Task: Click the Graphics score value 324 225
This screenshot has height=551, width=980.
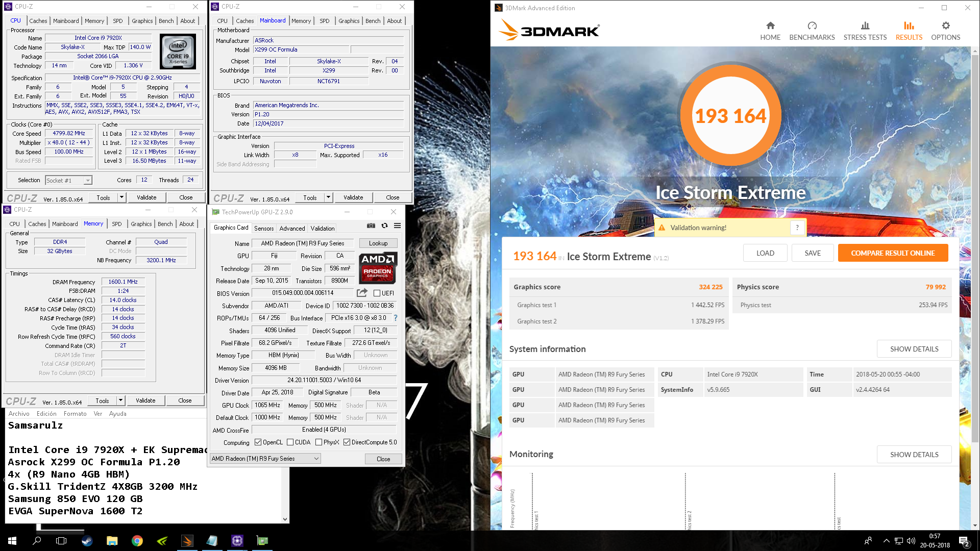Action: (710, 287)
